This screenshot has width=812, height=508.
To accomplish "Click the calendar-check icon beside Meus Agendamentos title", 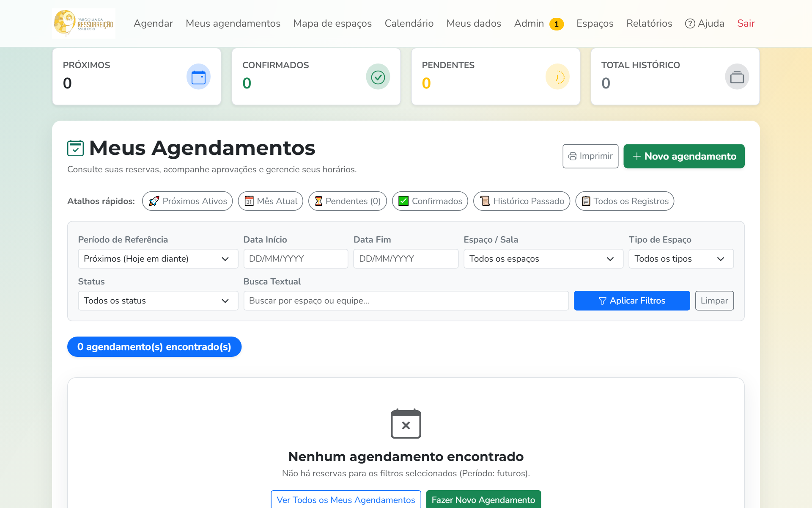I will (x=75, y=148).
